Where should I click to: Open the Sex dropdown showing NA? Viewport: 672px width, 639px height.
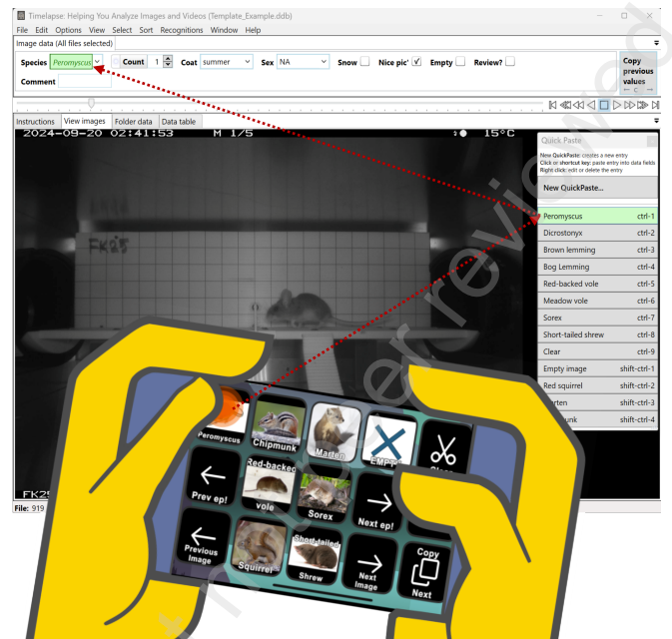coord(323,62)
